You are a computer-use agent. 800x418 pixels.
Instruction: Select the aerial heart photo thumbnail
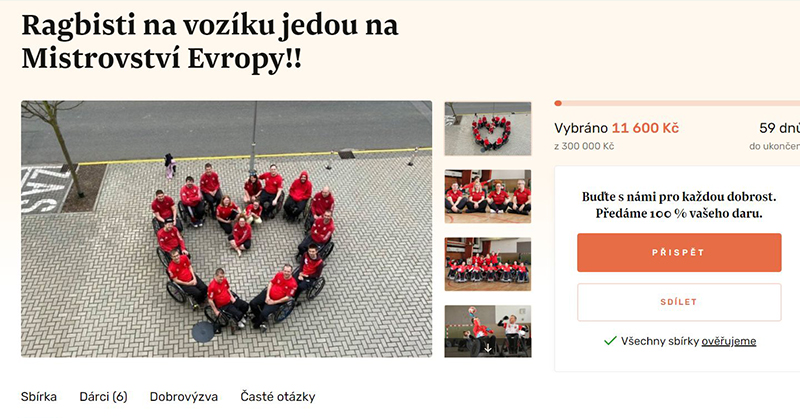pyautogui.click(x=488, y=129)
